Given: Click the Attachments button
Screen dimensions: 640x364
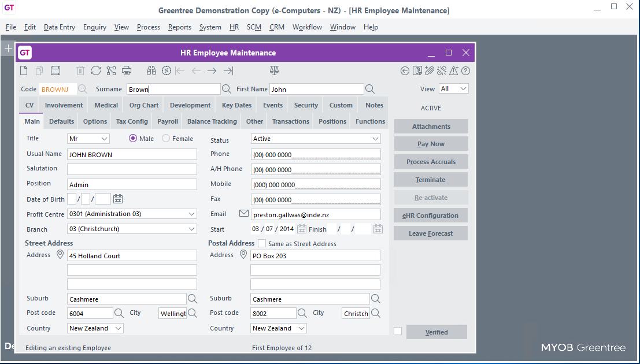Looking at the screenshot, I should pos(431,127).
